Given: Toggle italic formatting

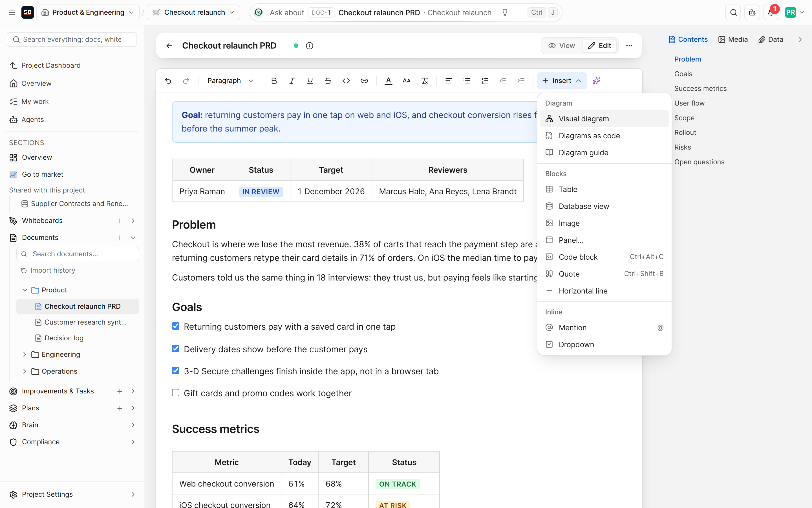Looking at the screenshot, I should point(292,81).
